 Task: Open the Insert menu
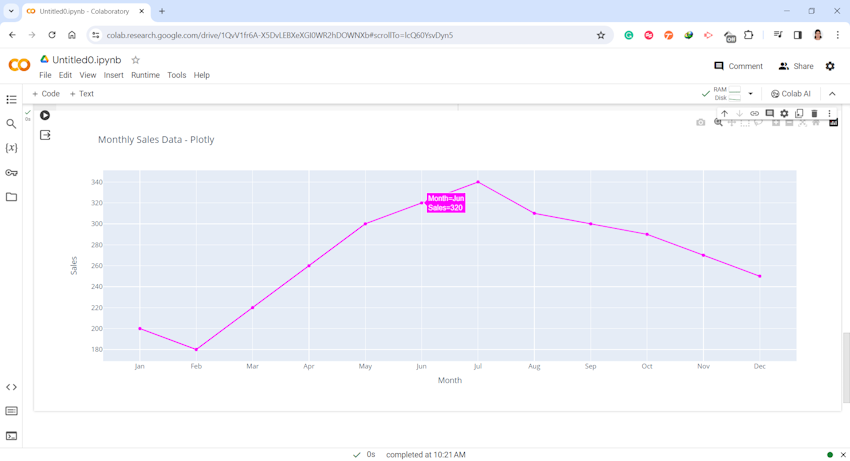(x=114, y=75)
